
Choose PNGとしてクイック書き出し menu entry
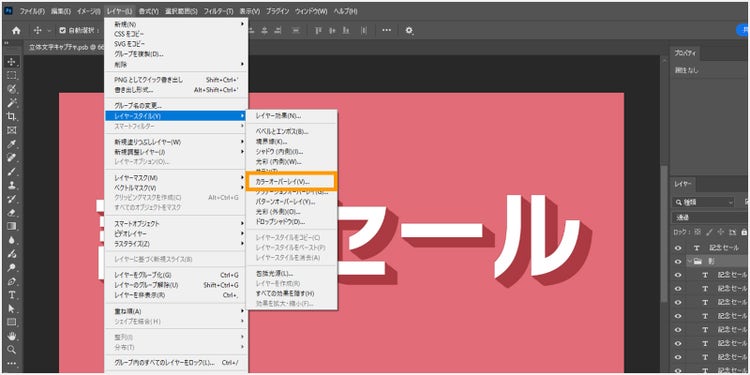(x=176, y=80)
